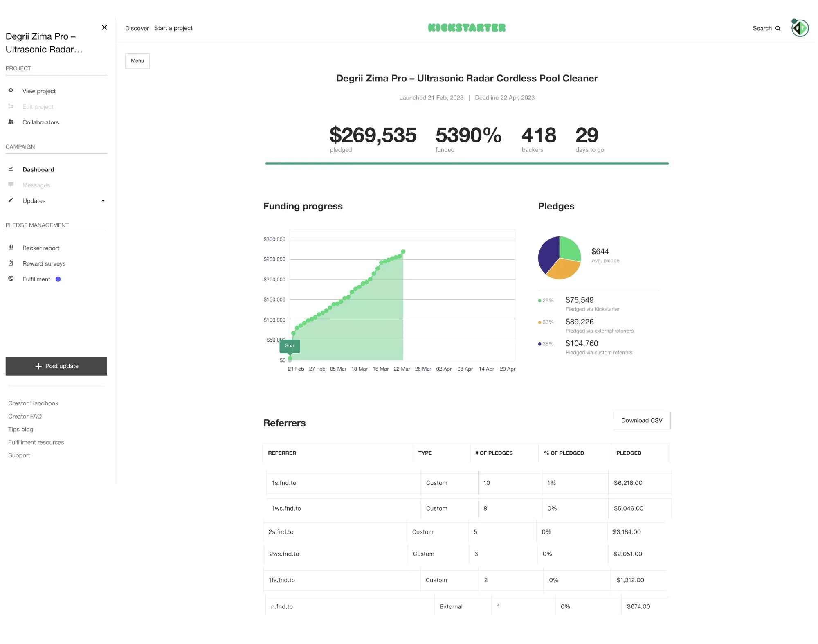Click the plus icon in Post update
The image size is (818, 644).
(x=38, y=366)
